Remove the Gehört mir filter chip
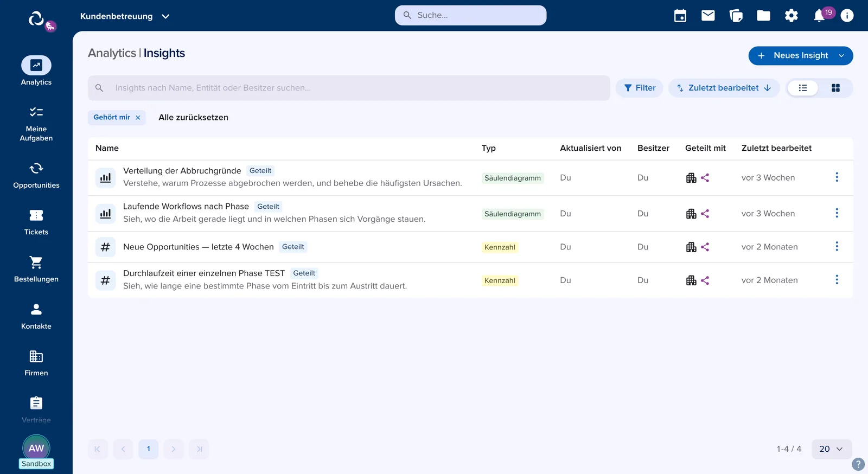Image resolution: width=868 pixels, height=474 pixels. click(138, 118)
